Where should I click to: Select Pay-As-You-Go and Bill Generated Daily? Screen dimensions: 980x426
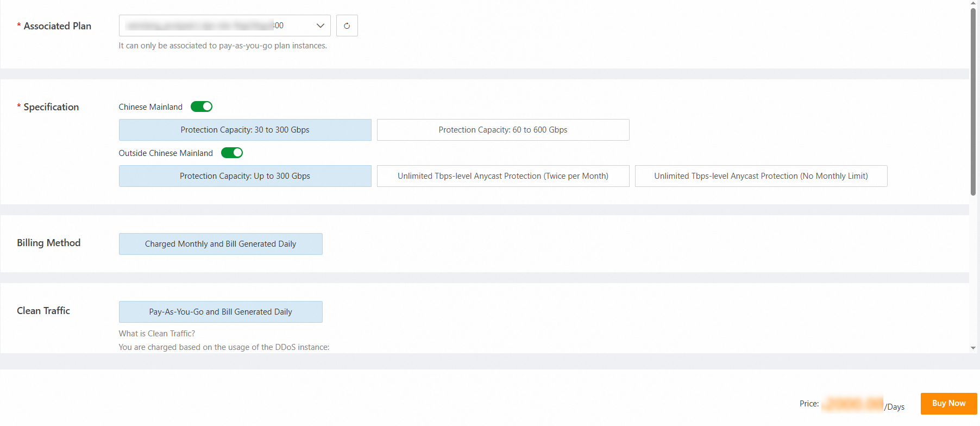pos(221,312)
